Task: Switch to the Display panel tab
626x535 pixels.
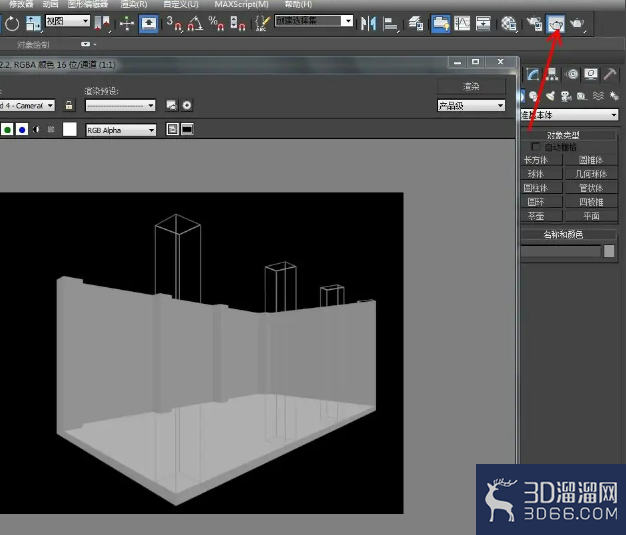Action: click(591, 74)
